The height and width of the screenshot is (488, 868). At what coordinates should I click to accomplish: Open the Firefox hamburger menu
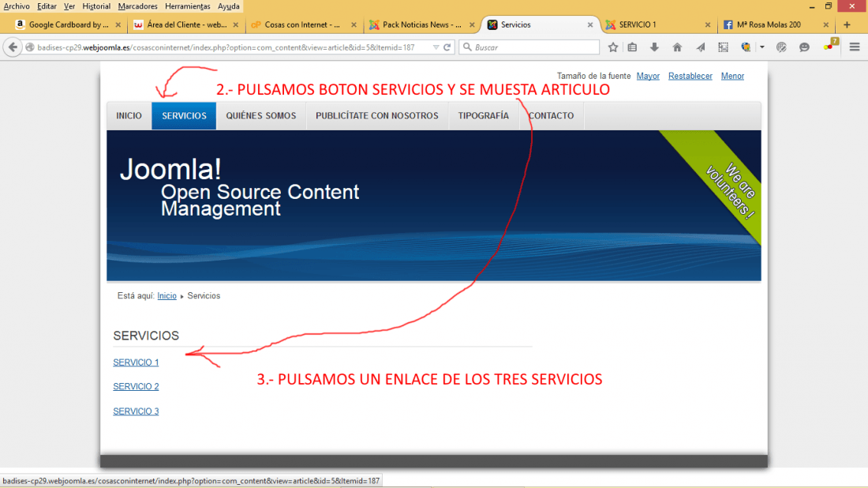pos(855,47)
